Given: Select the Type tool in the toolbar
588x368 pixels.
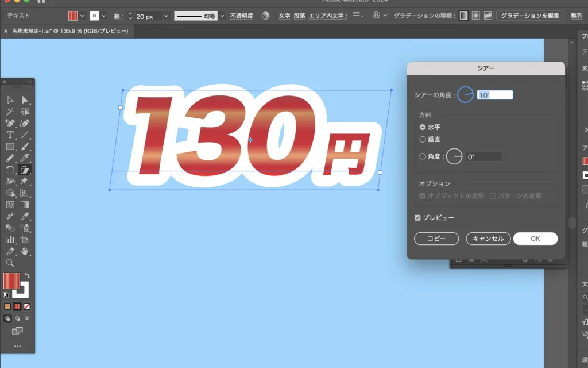Looking at the screenshot, I should click(10, 135).
